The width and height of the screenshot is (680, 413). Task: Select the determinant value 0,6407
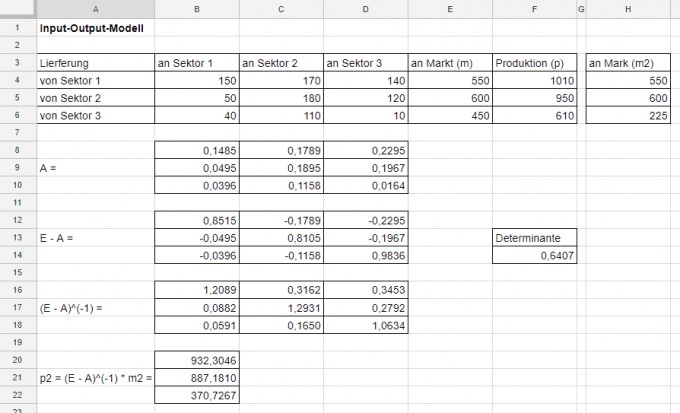(x=534, y=255)
